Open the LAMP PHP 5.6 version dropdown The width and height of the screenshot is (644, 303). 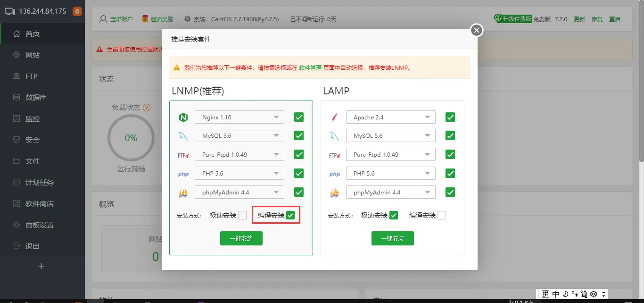click(391, 173)
